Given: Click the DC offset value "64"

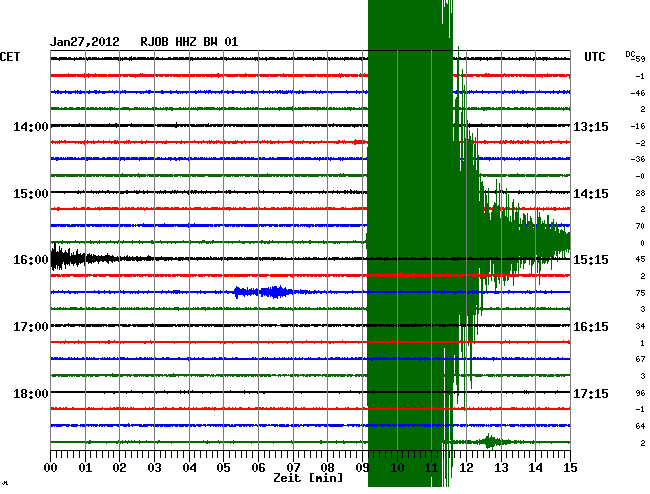Looking at the screenshot, I should pos(640,426).
